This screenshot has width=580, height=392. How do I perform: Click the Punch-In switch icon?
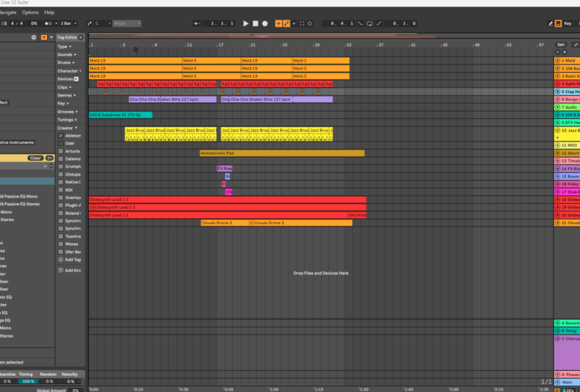tap(360, 23)
